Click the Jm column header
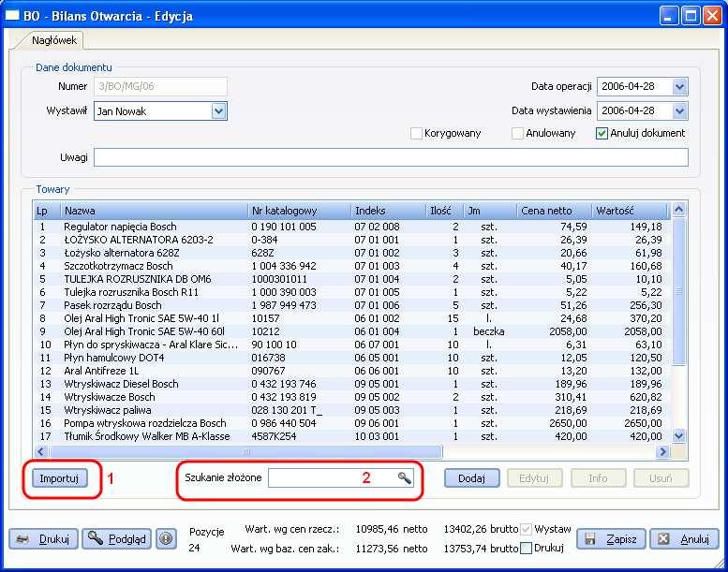728x572 pixels. click(x=490, y=211)
